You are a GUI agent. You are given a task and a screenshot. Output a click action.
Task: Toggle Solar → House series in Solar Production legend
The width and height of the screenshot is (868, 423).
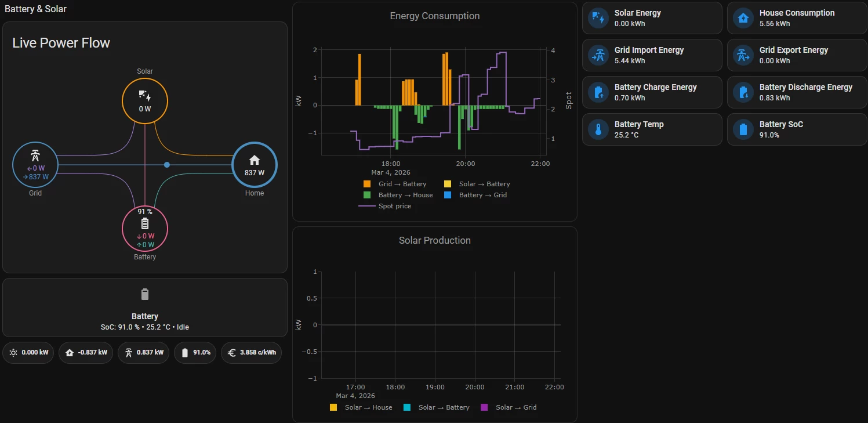[x=361, y=407]
